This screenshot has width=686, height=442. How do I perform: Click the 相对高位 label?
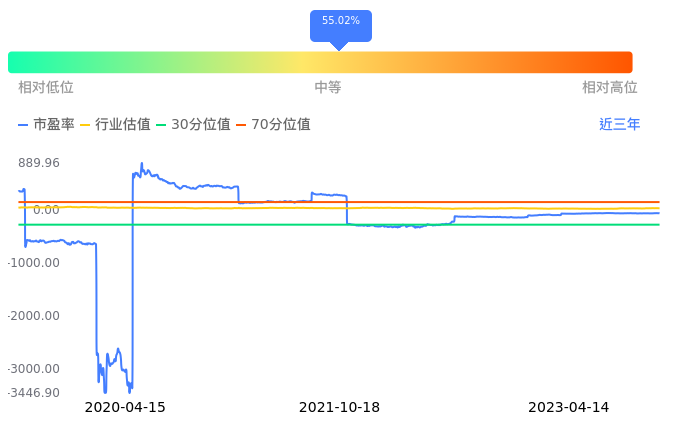[610, 88]
